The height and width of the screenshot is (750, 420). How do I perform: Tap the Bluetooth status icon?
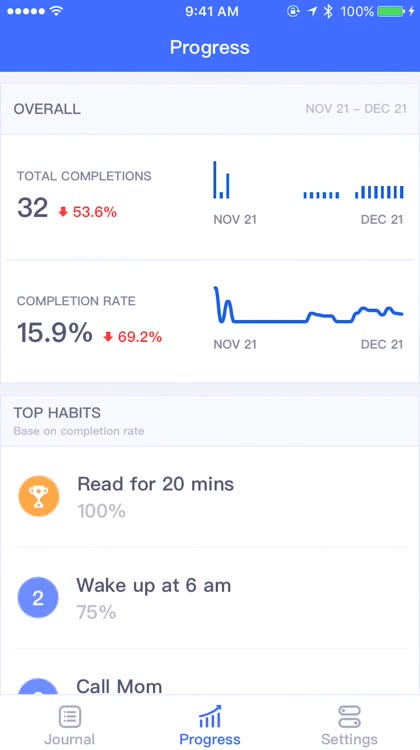pyautogui.click(x=328, y=11)
